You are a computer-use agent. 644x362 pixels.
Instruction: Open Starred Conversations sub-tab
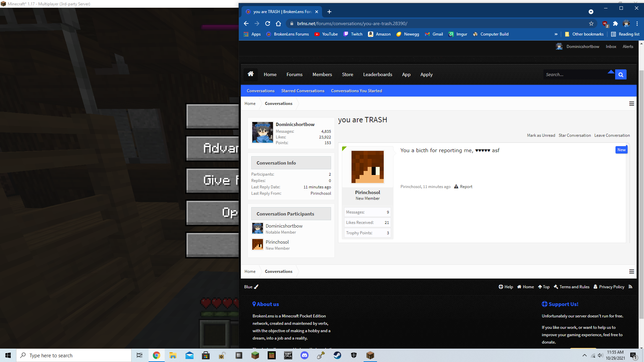[x=303, y=91]
